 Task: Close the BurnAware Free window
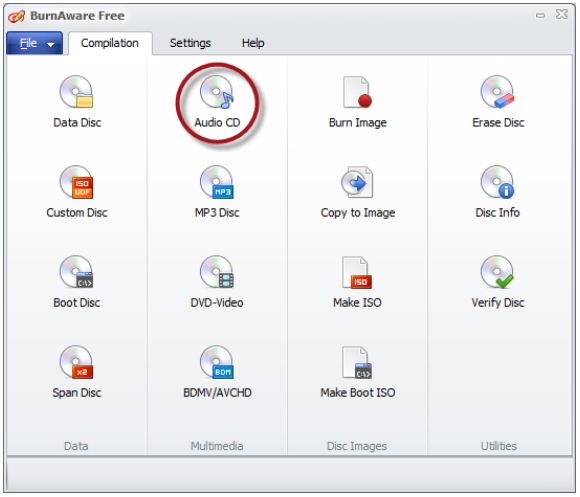[562, 14]
